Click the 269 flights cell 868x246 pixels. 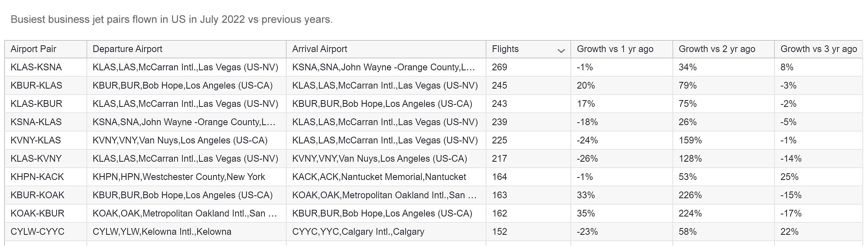[528, 67]
